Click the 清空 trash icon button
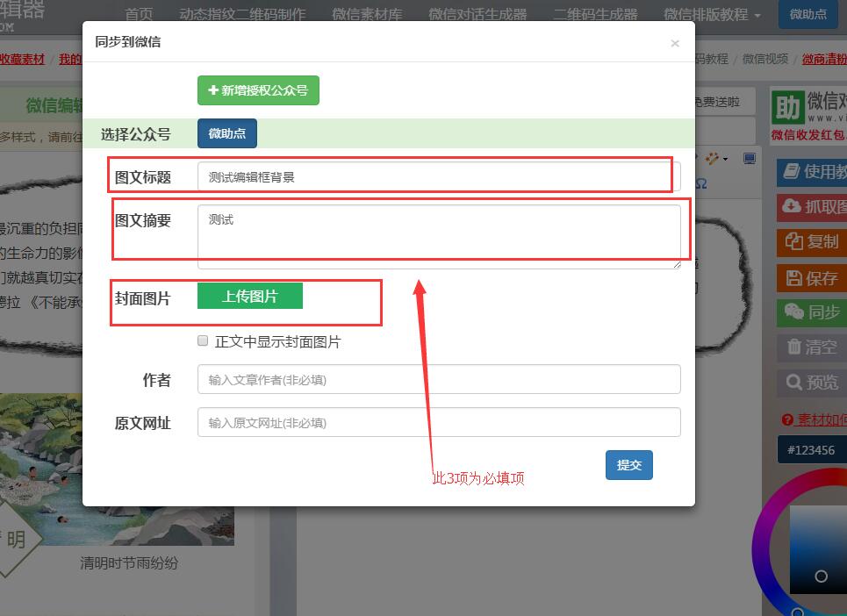The image size is (847, 616). pos(812,347)
